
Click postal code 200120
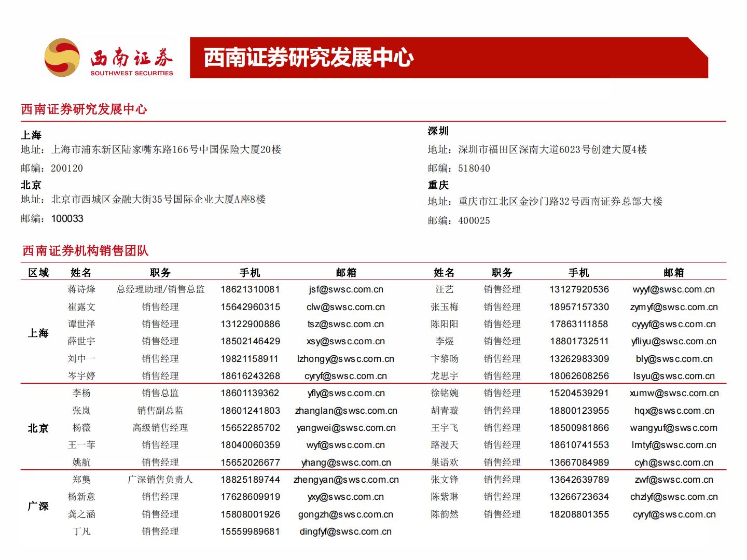tap(67, 169)
